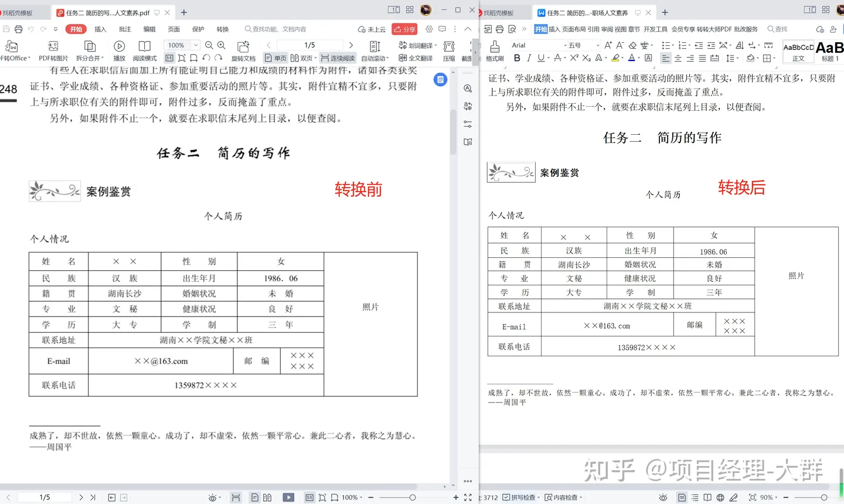Screen dimensions: 844x504
Task: Open the 100% zoom dropdown in PDF toolbar
Action: [x=195, y=45]
